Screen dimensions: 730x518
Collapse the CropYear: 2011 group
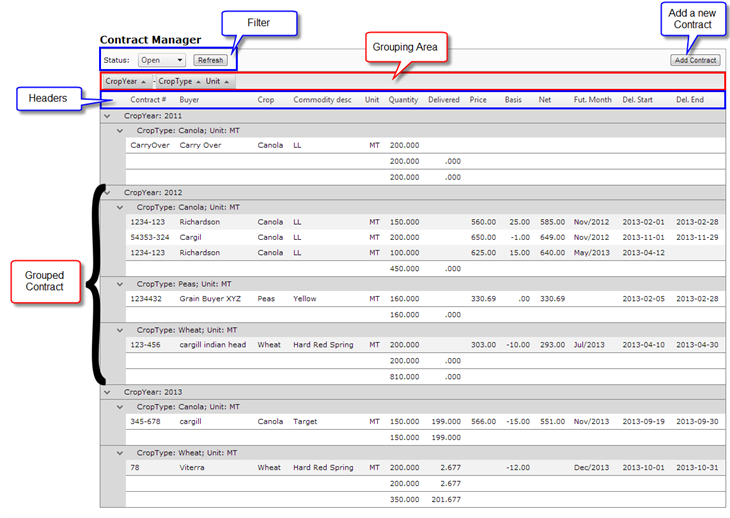tap(108, 116)
